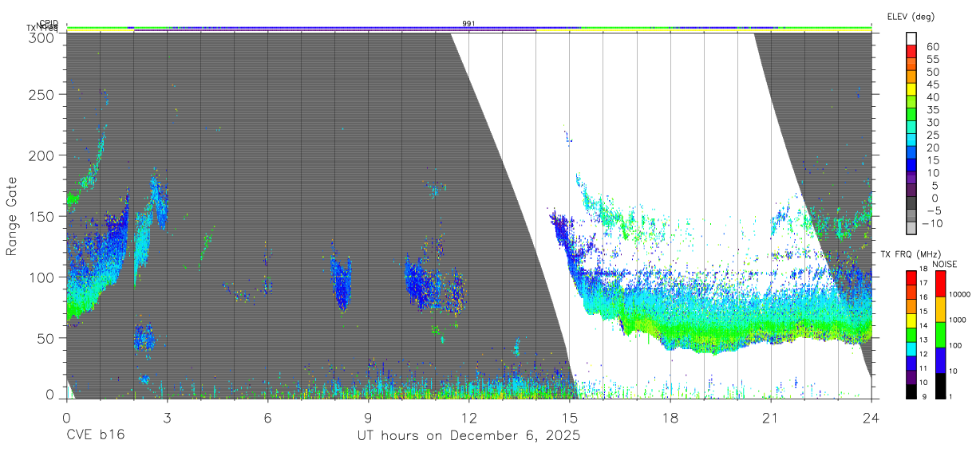This screenshot has height=452, width=980.
Task: Click the 'Range Gate' y-axis label
Action: coord(12,217)
